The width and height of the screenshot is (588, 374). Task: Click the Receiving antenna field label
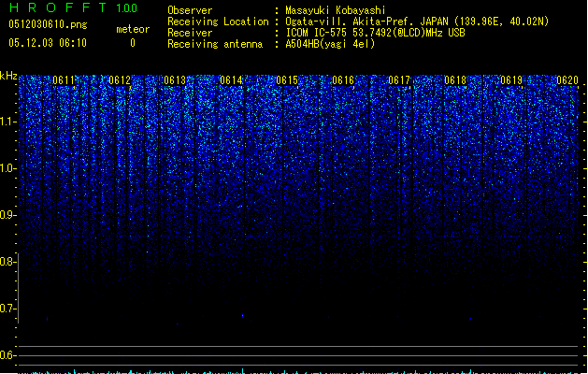click(215, 44)
